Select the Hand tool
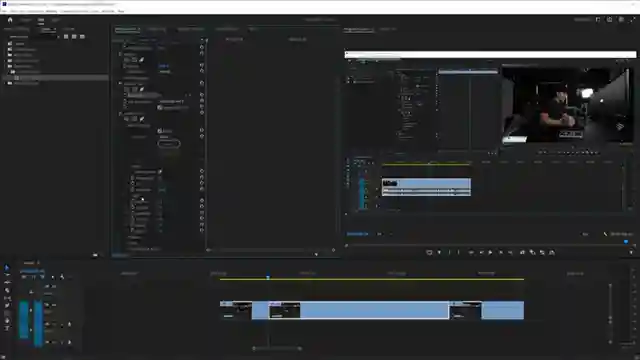This screenshot has width=640, height=360. (x=7, y=321)
